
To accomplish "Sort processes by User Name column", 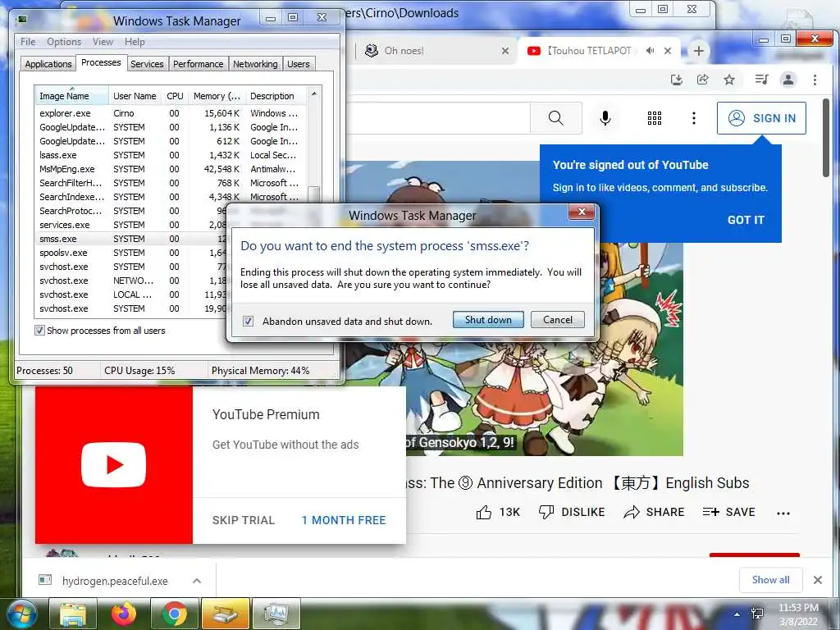I will [135, 96].
